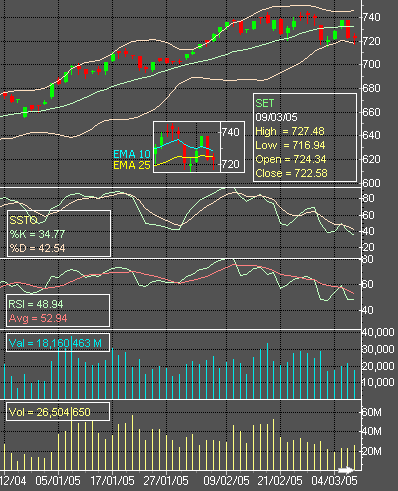Image resolution: width=398 pixels, height=491 pixels.
Task: Click the SSTO indicator info box
Action: tap(59, 233)
